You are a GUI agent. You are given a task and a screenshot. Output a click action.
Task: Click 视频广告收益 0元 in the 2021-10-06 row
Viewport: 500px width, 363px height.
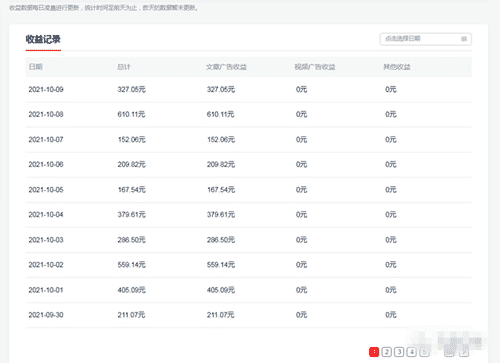tap(301, 164)
